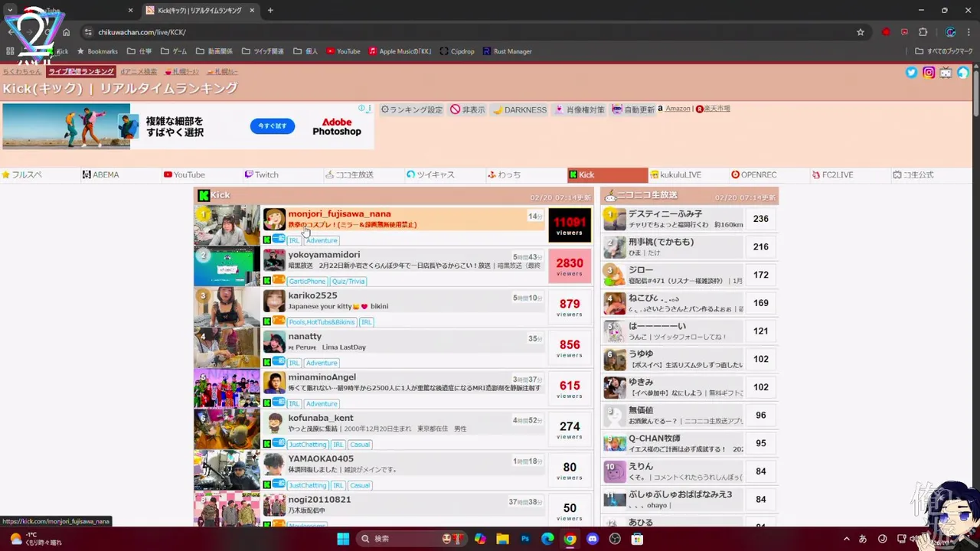Open Microsoft Store from the taskbar
Screen dimensions: 980x551
coord(637,539)
